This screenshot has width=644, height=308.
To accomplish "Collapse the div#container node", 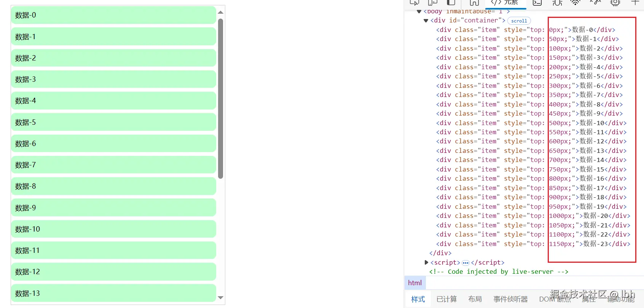I will coord(426,21).
